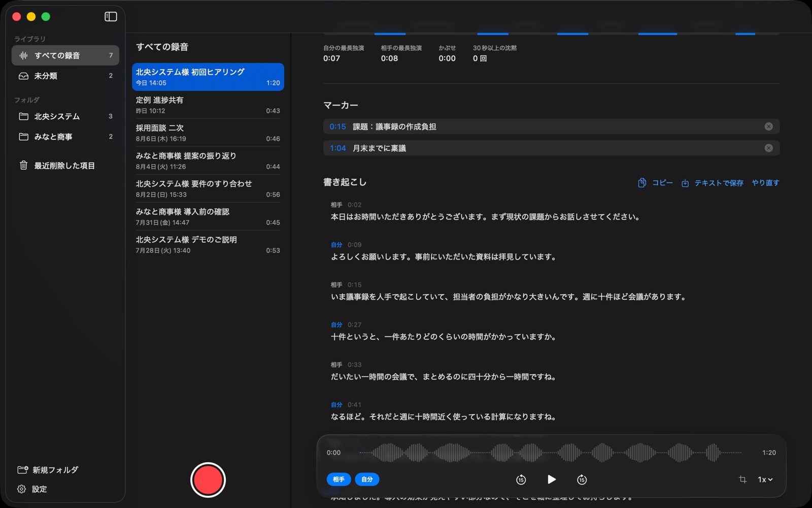Screen dimensions: 812x508
Task: Open the 1x playback speed dropdown
Action: click(x=765, y=480)
